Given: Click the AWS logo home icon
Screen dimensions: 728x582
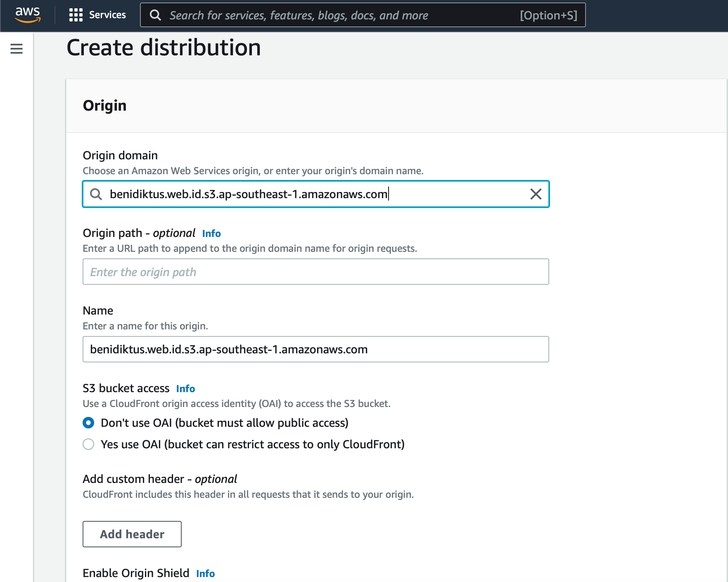Looking at the screenshot, I should (28, 14).
